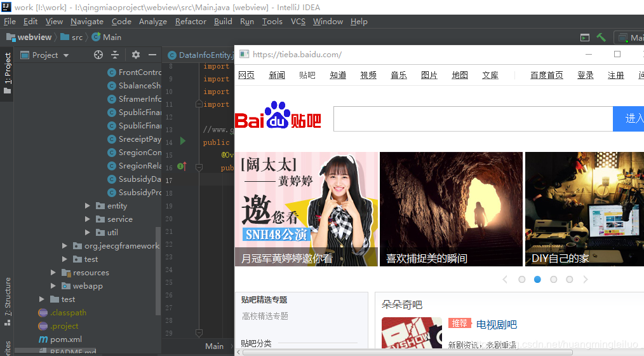Go to previous carousel slide arrow
644x356 pixels.
[x=505, y=280]
